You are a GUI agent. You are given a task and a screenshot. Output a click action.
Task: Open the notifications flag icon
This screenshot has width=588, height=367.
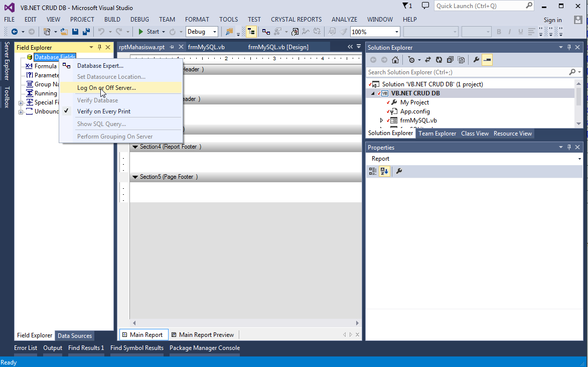click(x=407, y=6)
